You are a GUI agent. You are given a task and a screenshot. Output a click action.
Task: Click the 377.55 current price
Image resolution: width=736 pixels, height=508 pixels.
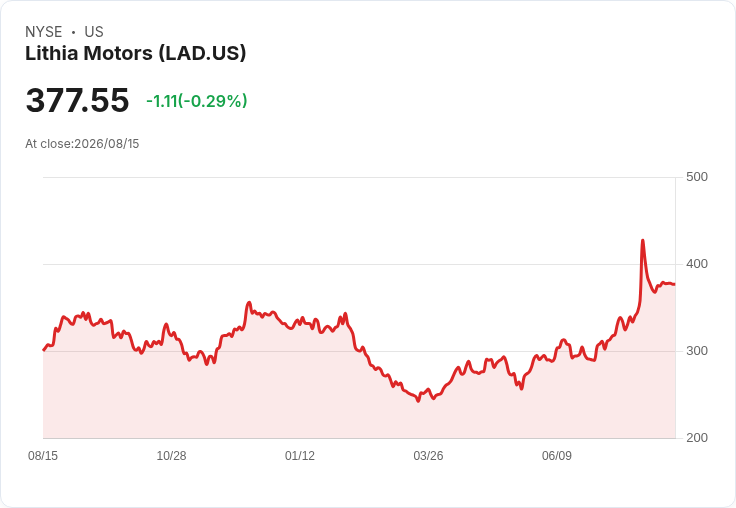[77, 100]
